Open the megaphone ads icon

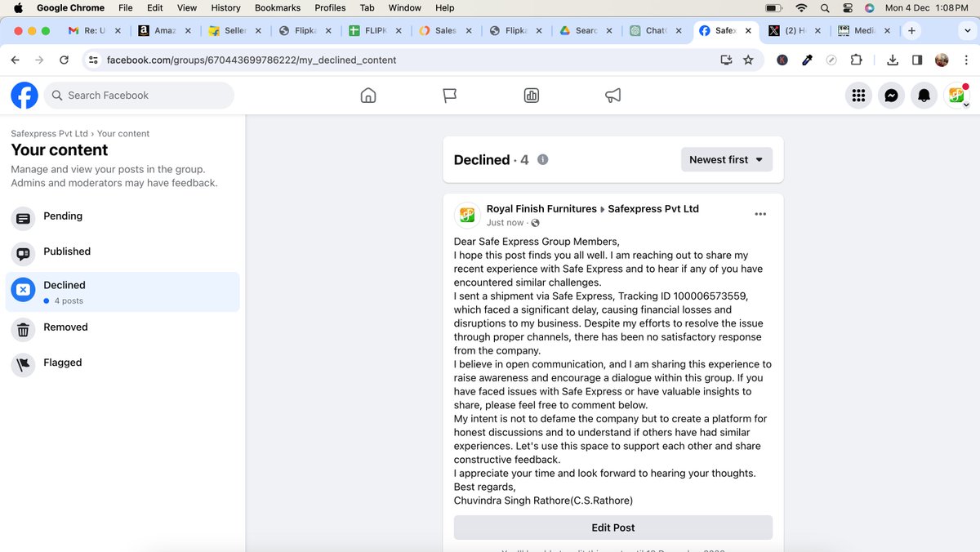[613, 96]
